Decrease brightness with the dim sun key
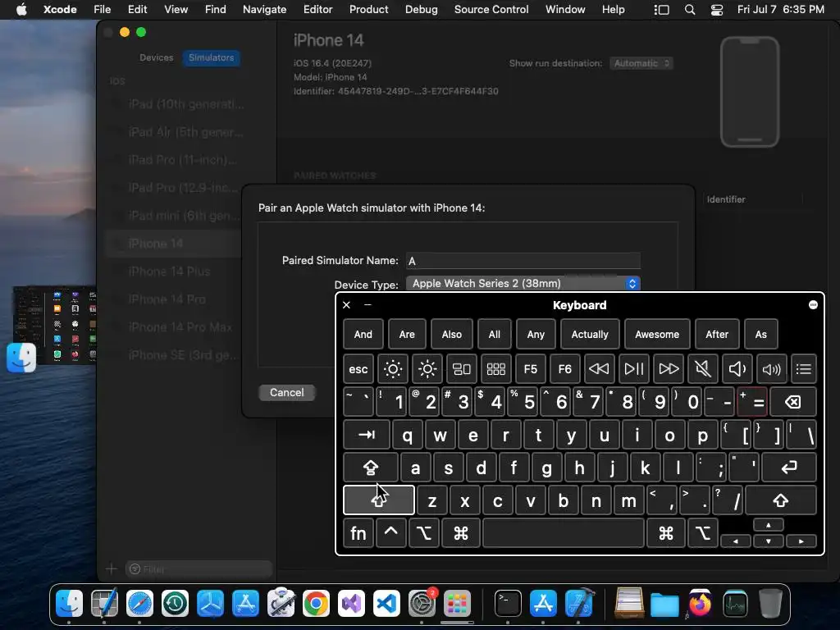Viewport: 840px width, 630px height. tap(393, 369)
